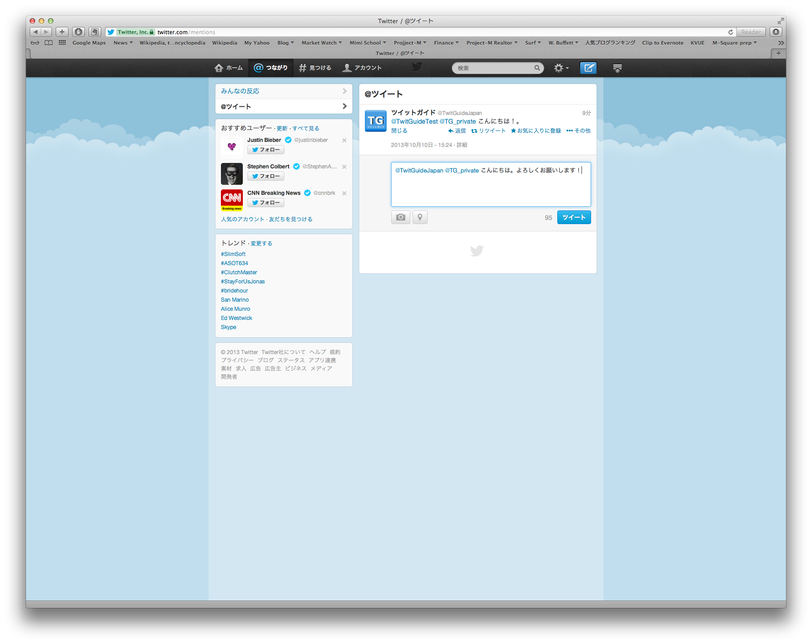Dismiss Justin Bieber suggestion

(x=345, y=141)
